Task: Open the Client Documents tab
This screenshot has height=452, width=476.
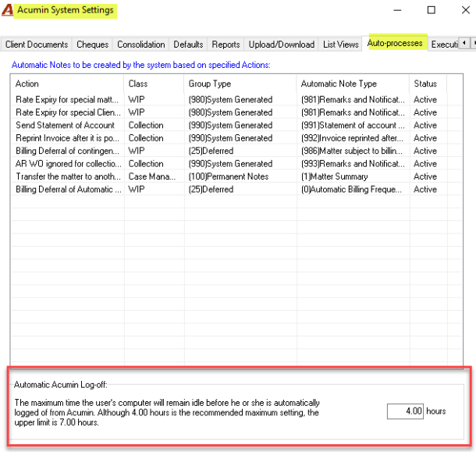Action: pos(37,44)
